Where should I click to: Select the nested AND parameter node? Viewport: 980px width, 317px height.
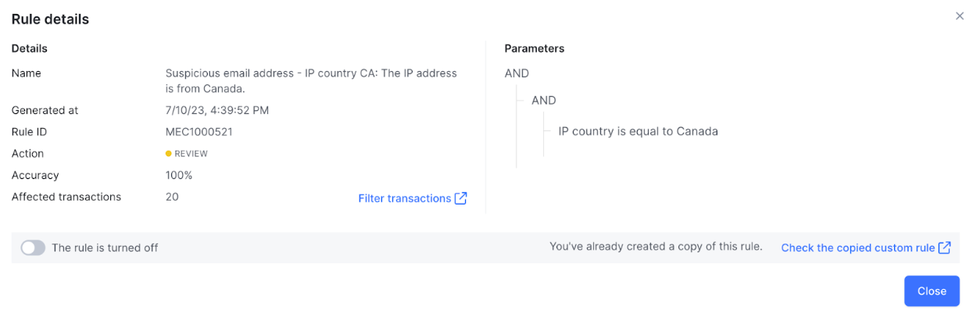click(544, 101)
